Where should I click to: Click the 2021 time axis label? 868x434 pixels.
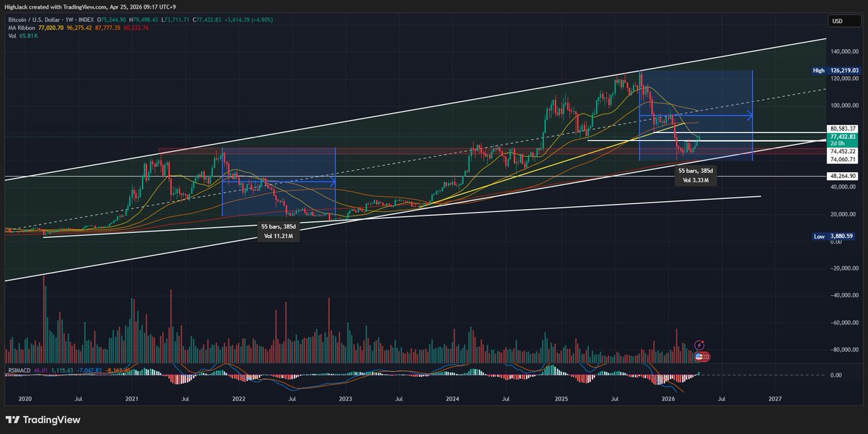[132, 399]
